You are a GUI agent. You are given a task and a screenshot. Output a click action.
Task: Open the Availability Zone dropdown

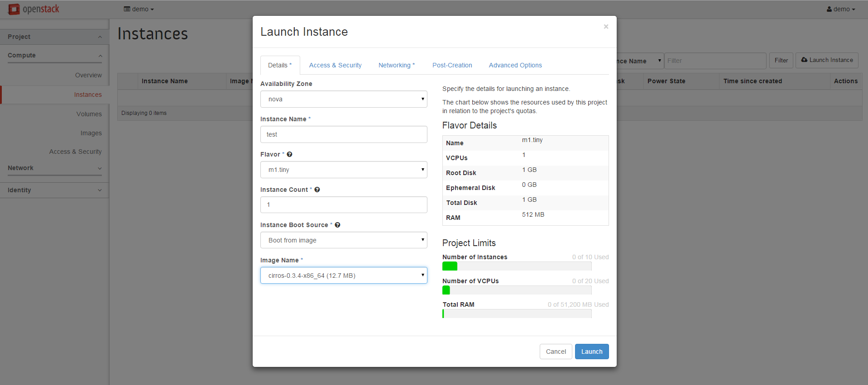(343, 99)
